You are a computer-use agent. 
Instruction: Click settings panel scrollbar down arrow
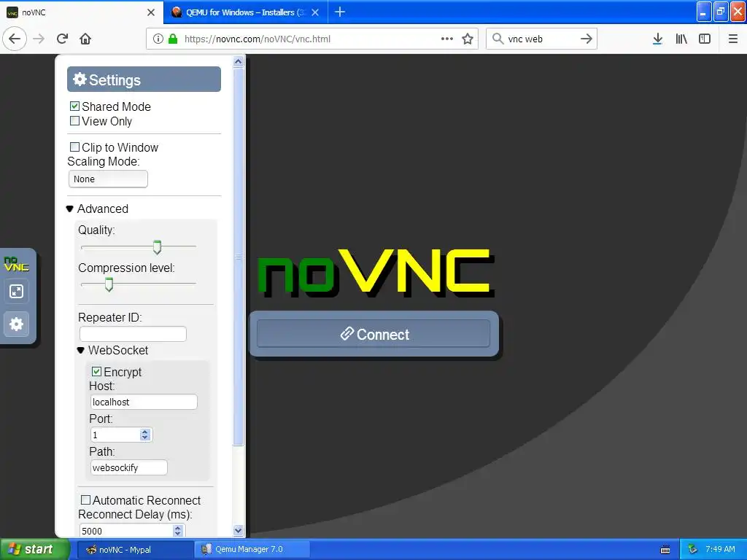[x=239, y=530]
